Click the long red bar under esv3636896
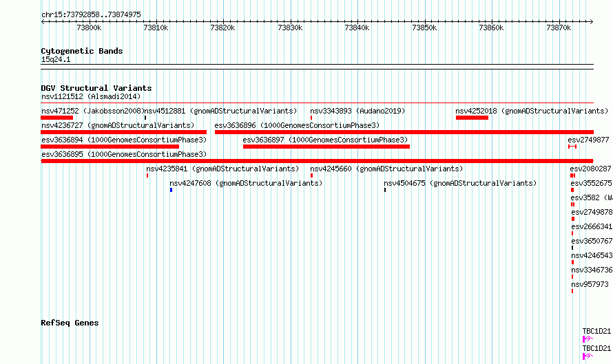613x364 pixels. [x=404, y=132]
